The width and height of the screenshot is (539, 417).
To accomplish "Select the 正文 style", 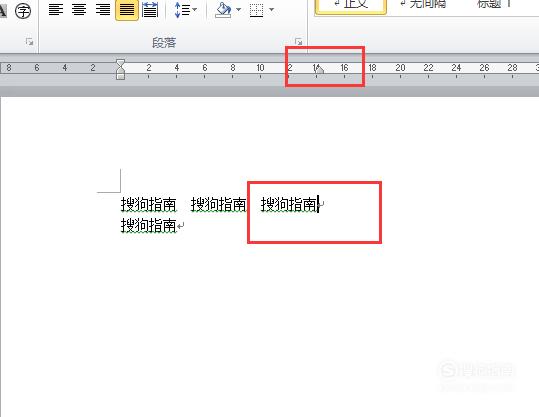I will tap(351, 6).
